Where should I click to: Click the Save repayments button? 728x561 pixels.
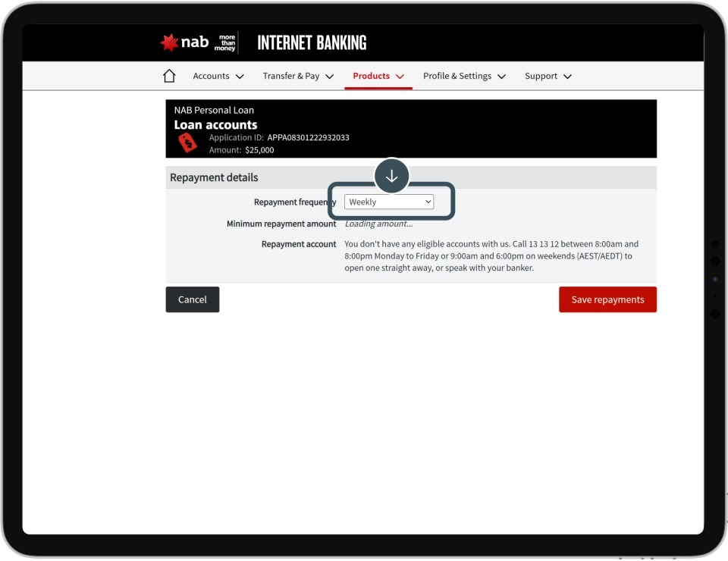[607, 299]
